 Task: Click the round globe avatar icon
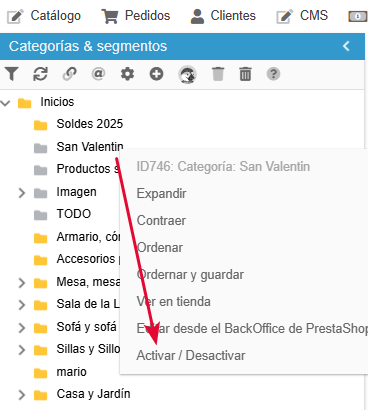(x=187, y=74)
